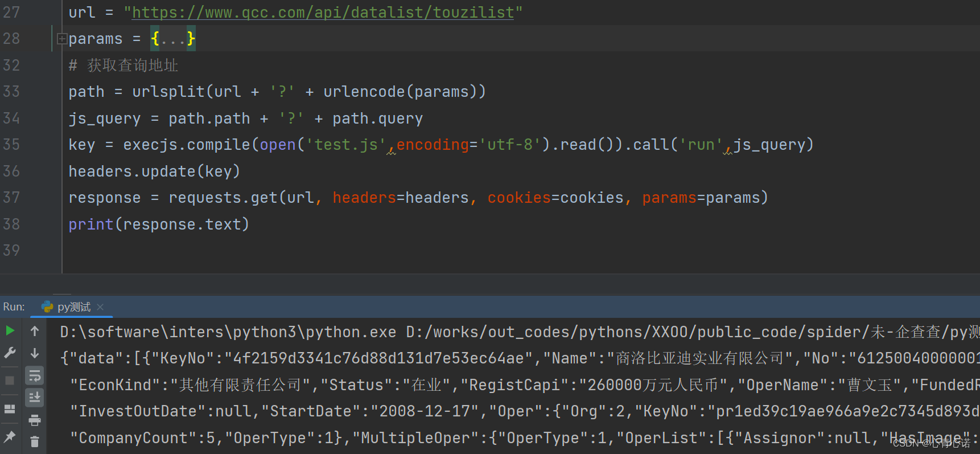Click the comment 获取查询地址
The image size is (980, 454).
(x=133, y=66)
